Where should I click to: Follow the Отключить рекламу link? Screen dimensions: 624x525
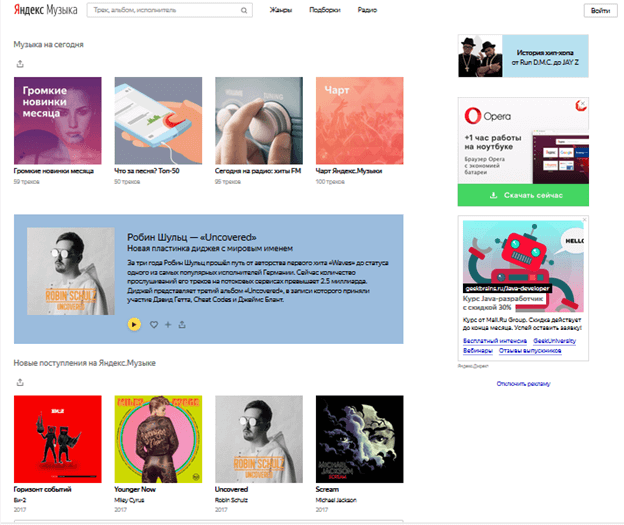(523, 384)
